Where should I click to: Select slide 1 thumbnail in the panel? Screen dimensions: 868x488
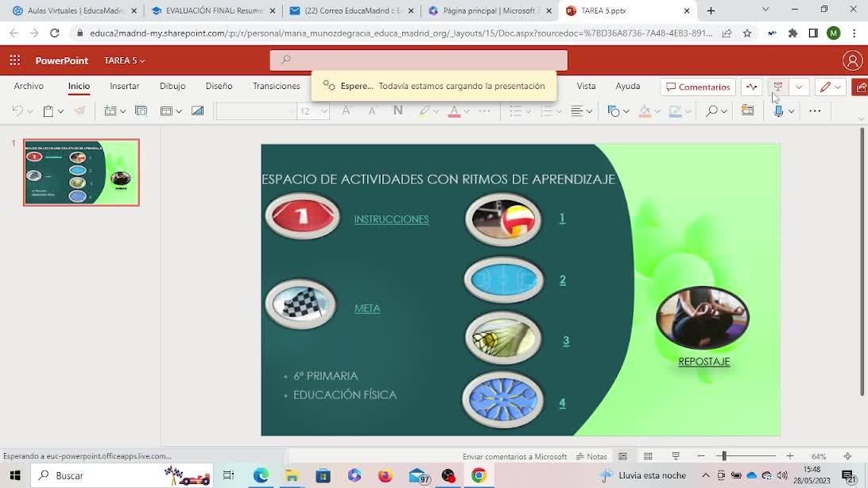pos(81,172)
